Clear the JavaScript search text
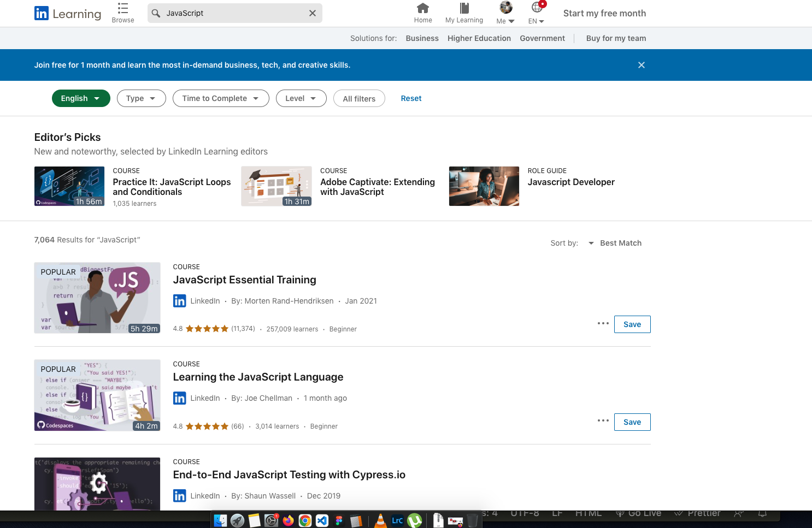 click(x=313, y=13)
